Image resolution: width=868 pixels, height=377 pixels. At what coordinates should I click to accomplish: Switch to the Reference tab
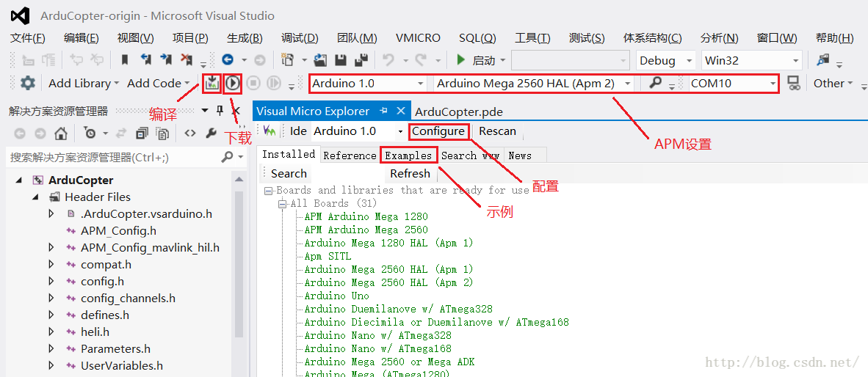[350, 155]
